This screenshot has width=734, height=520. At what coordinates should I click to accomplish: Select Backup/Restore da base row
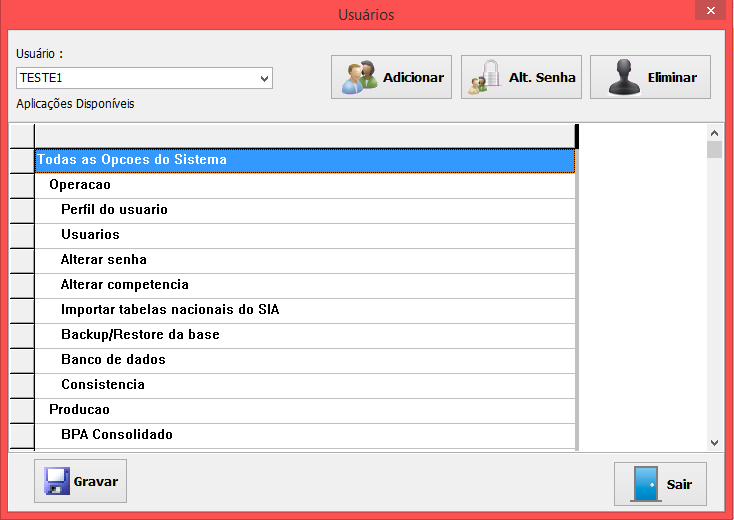[x=140, y=335]
